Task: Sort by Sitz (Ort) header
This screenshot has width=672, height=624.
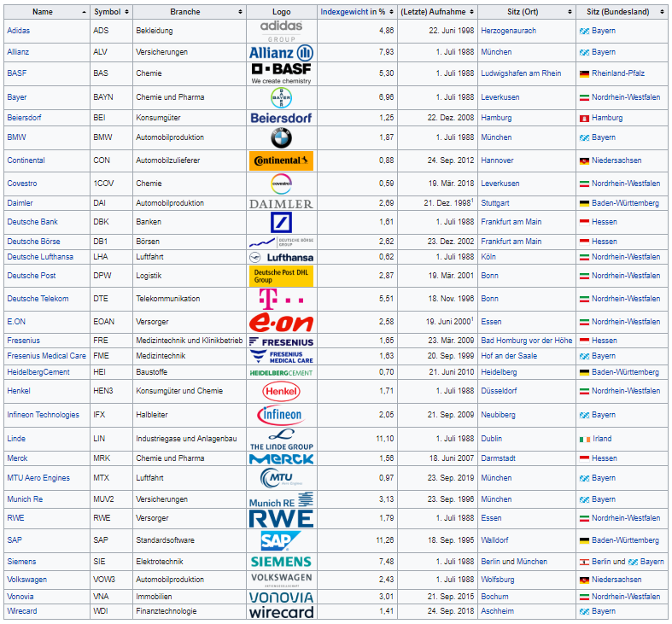Action: click(x=527, y=12)
